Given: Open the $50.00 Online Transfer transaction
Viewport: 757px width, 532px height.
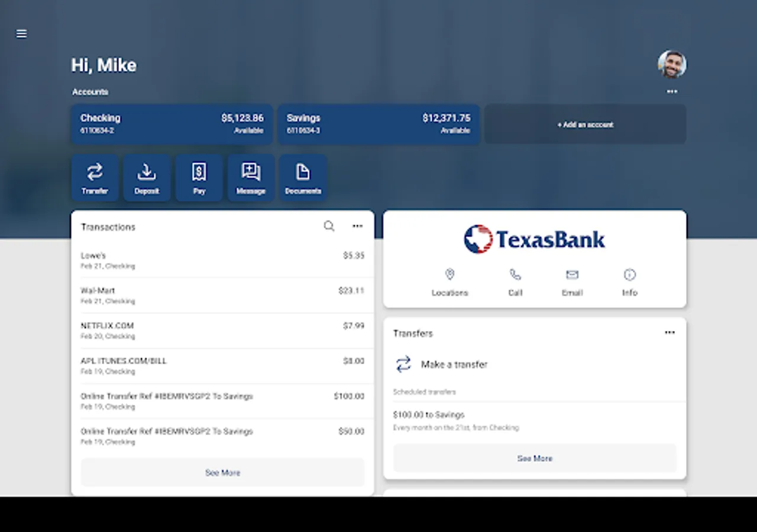Looking at the screenshot, I should point(222,436).
